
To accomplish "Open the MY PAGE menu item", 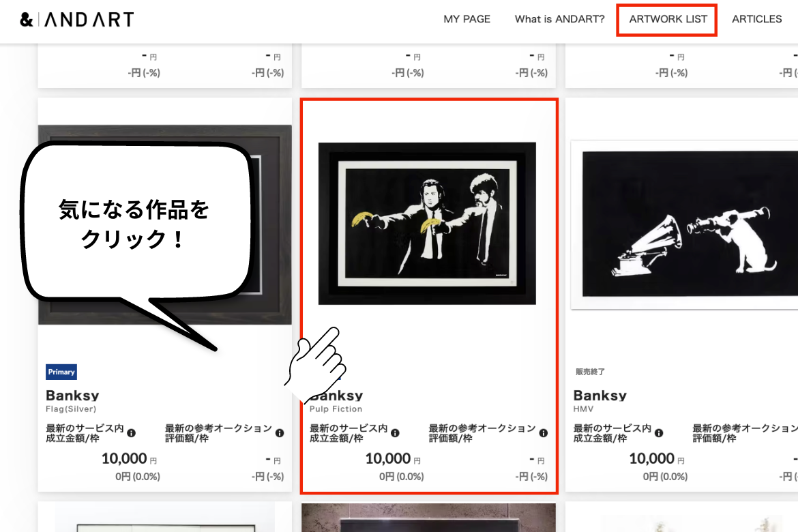I will [x=467, y=19].
